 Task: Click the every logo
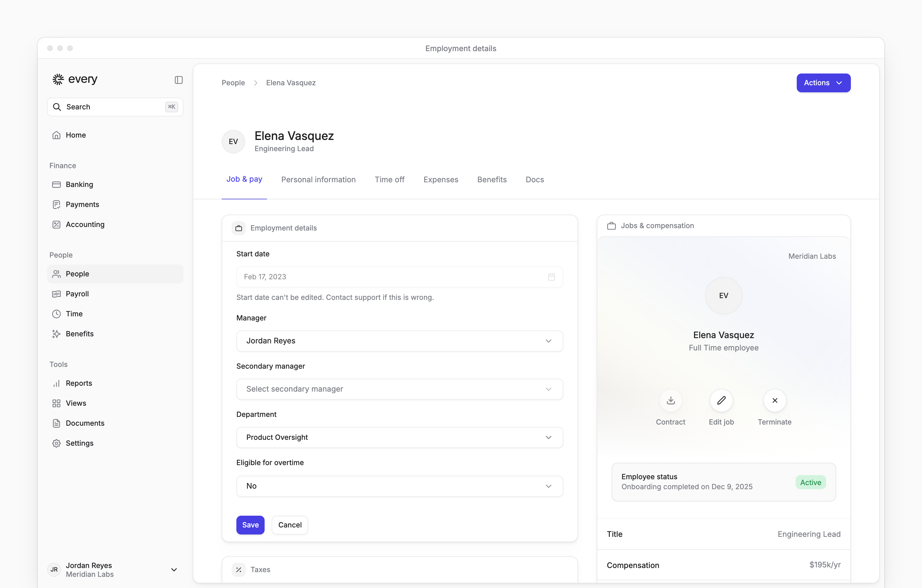(75, 79)
